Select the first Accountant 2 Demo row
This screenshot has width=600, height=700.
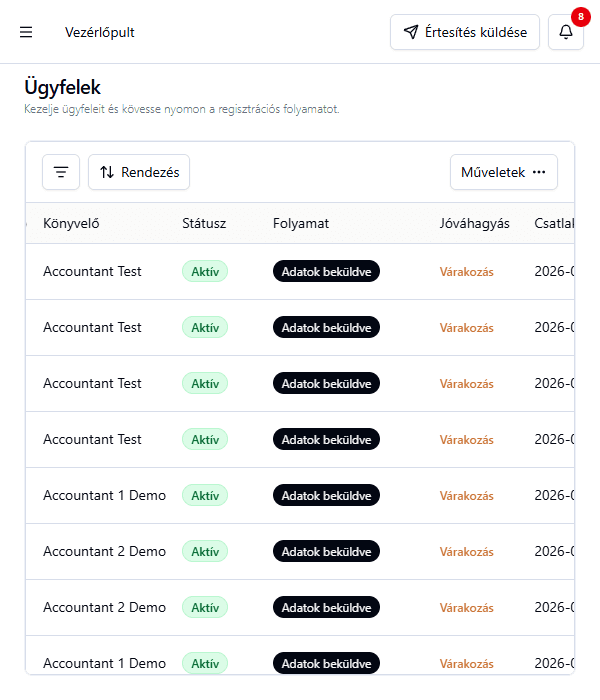(104, 551)
